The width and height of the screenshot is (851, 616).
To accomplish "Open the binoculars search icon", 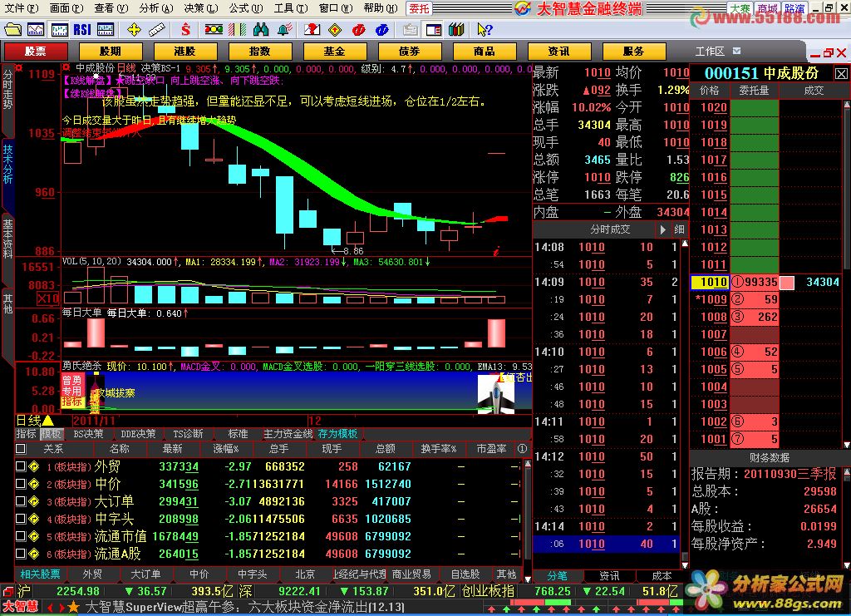I will tap(260, 29).
